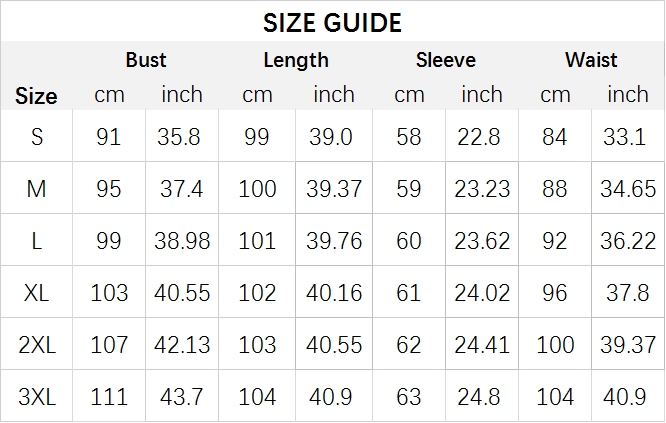The height and width of the screenshot is (423, 666).
Task: Select the M size row label
Action: [x=37, y=189]
